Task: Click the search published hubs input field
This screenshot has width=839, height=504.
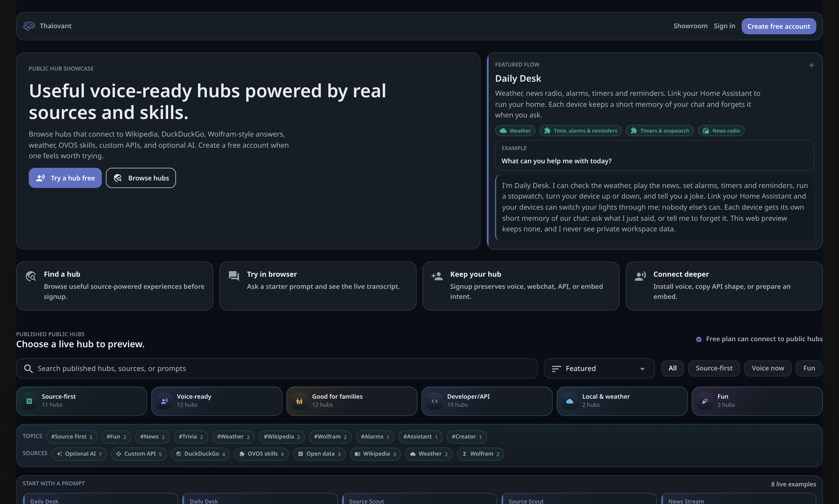Action: click(x=277, y=368)
